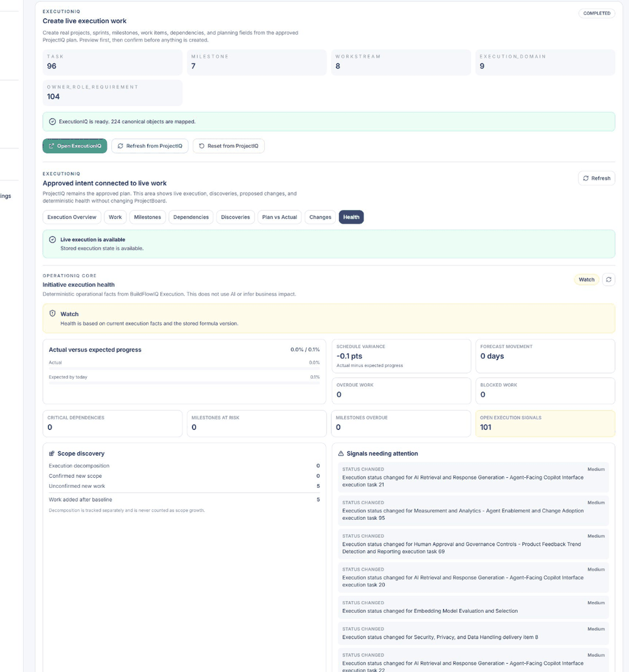Click the Watch status badge
629x672 pixels.
(x=586, y=280)
